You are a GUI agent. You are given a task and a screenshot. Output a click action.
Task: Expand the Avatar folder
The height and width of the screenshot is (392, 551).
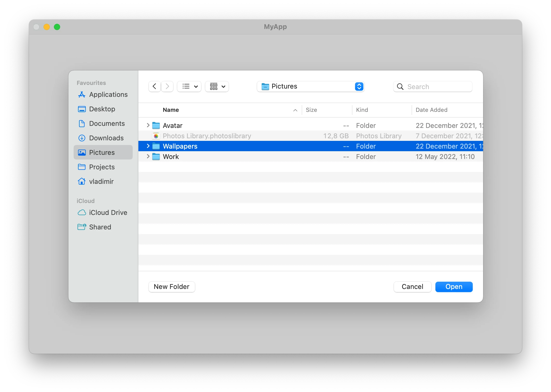click(148, 125)
